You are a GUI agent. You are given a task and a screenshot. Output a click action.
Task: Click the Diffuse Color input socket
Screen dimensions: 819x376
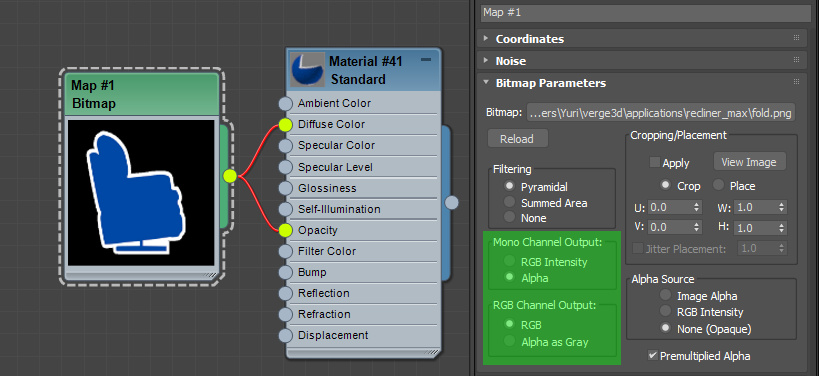tap(285, 124)
